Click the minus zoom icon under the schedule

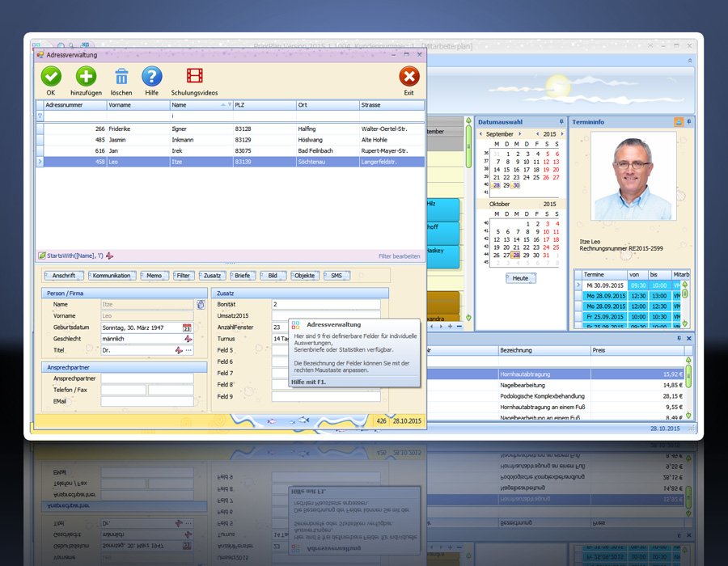tap(459, 326)
